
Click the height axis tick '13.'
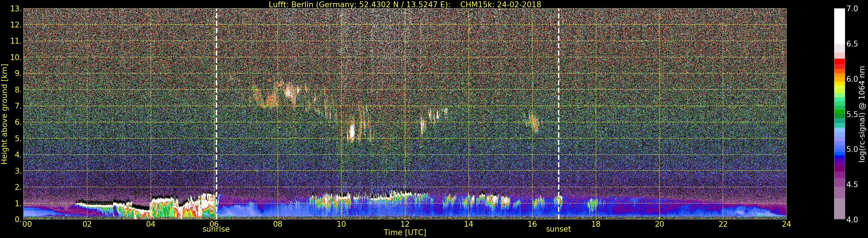[16, 9]
